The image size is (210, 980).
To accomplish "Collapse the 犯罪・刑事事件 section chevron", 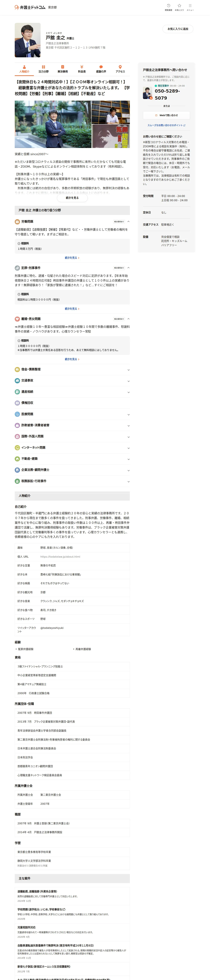I will [x=128, y=268].
